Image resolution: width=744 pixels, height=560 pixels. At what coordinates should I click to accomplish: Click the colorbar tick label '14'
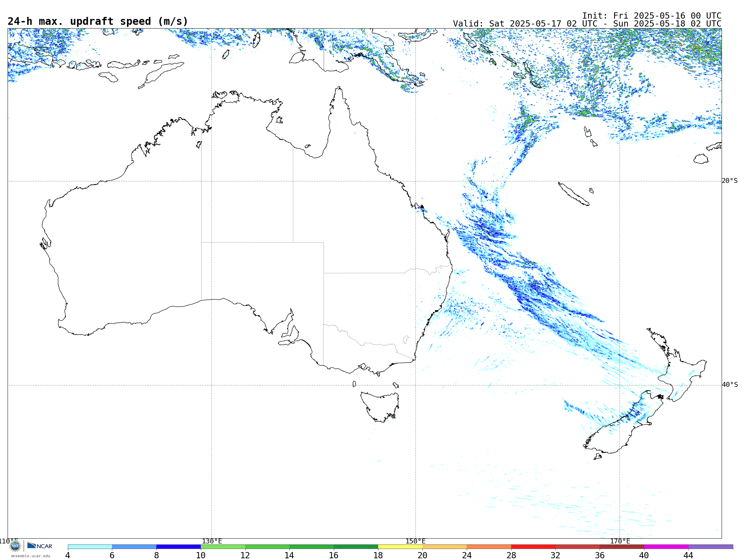[x=289, y=556]
